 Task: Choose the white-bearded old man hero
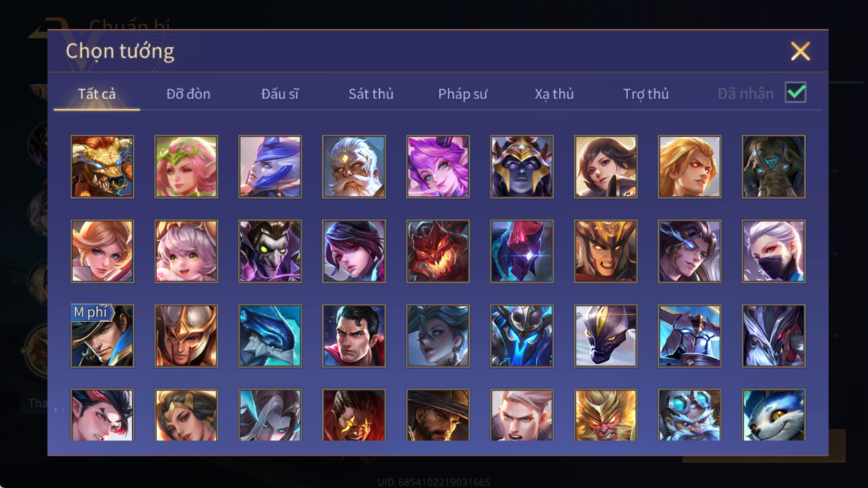(x=354, y=167)
